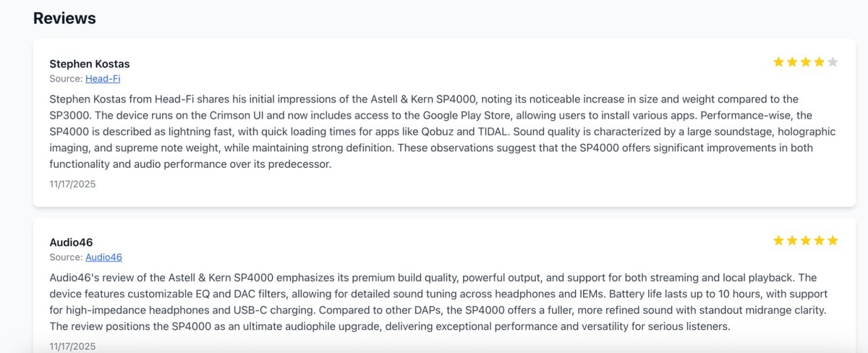868x353 pixels.
Task: Click the gray fifth star on Stephen Kostas's review
Action: (x=833, y=62)
